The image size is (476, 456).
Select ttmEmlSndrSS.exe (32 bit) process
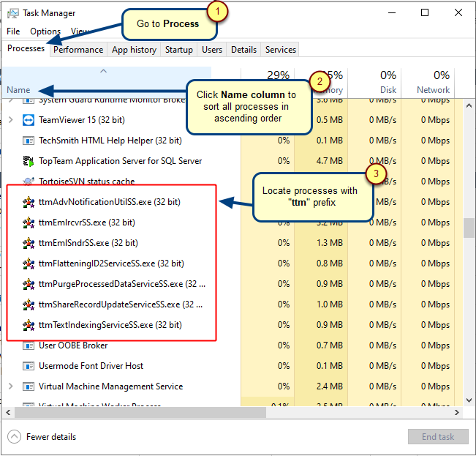coord(88,243)
